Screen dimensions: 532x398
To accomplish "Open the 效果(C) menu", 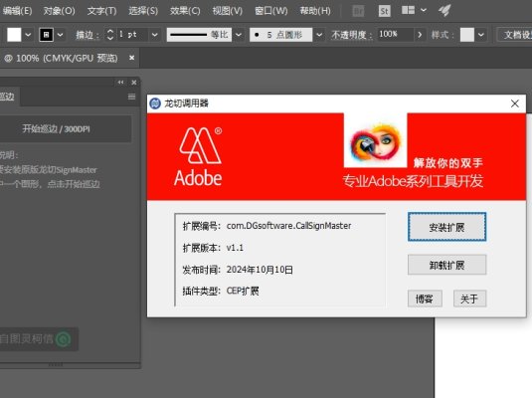I will 185,11.
